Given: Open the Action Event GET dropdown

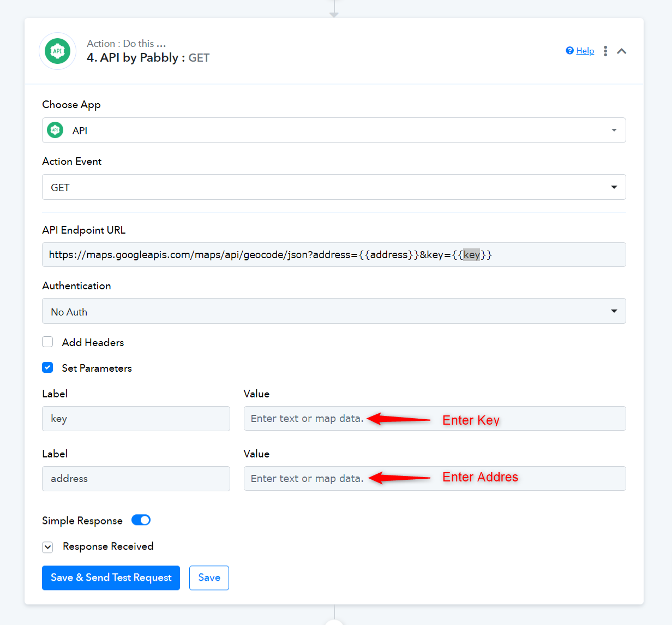Looking at the screenshot, I should pyautogui.click(x=334, y=187).
